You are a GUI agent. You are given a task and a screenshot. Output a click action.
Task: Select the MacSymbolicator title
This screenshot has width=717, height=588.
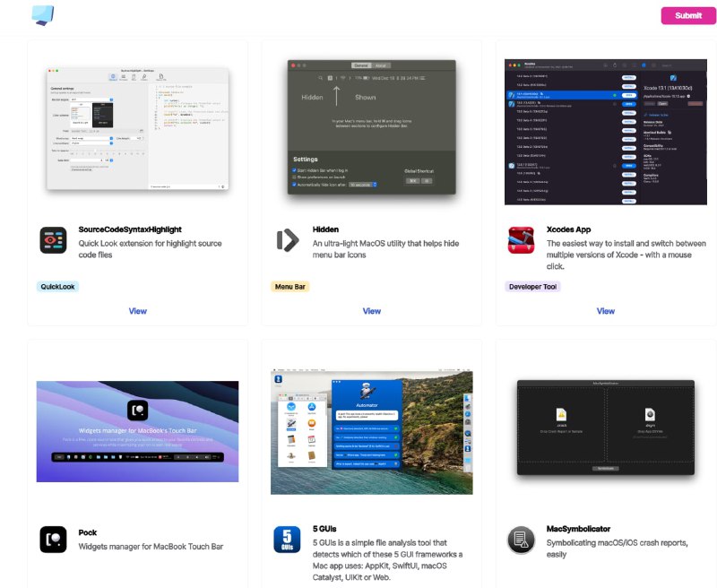[x=578, y=529]
